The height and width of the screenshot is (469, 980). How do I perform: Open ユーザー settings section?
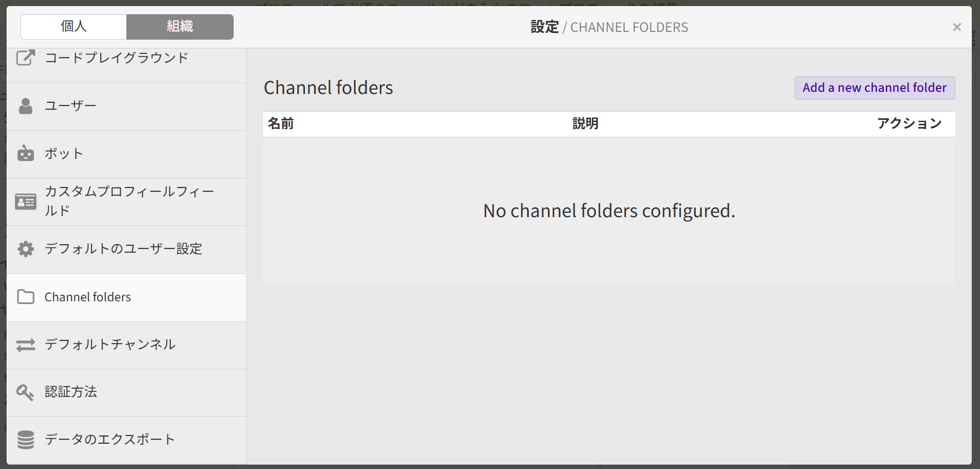[70, 106]
